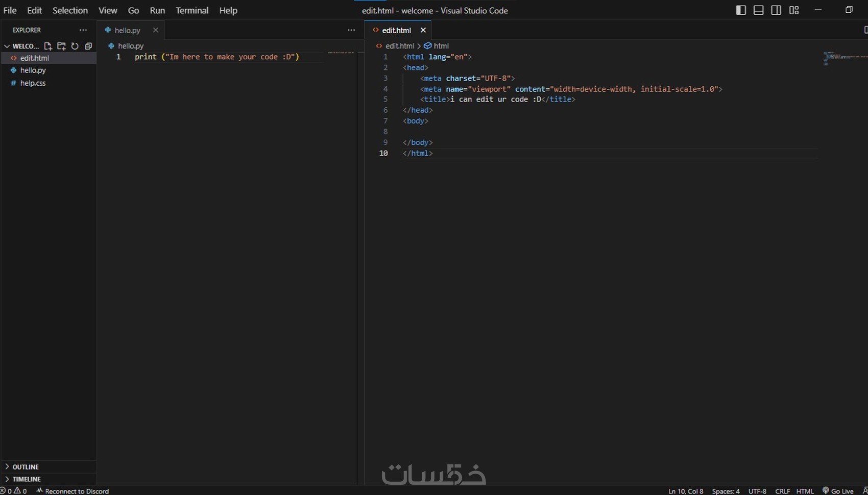Create a new folder in Explorer
This screenshot has width=868, height=495.
click(x=61, y=46)
